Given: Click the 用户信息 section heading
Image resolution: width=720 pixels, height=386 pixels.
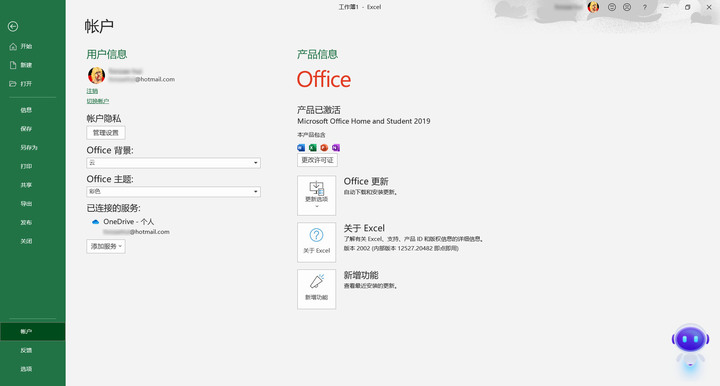Looking at the screenshot, I should (107, 54).
